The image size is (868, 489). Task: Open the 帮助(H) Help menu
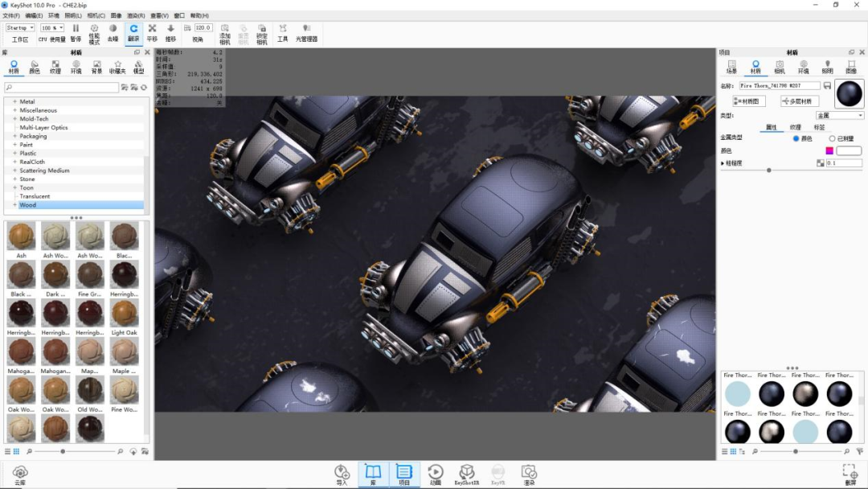tap(199, 15)
